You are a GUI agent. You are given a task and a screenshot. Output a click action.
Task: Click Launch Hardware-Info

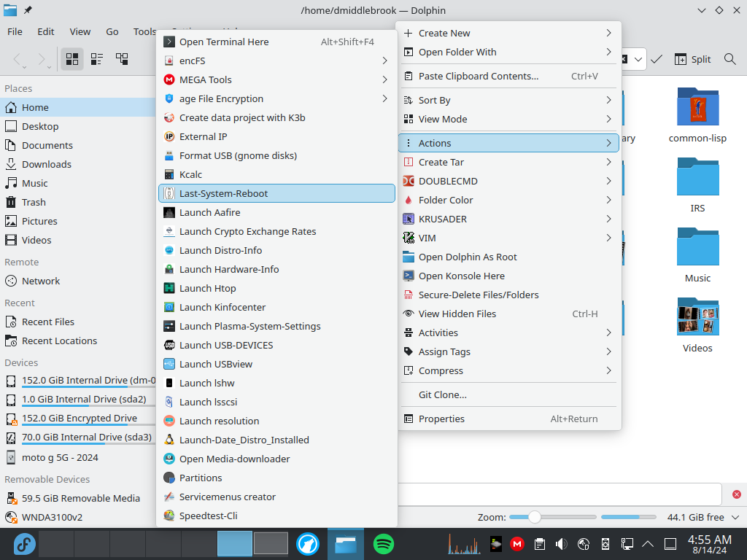[x=276, y=270]
